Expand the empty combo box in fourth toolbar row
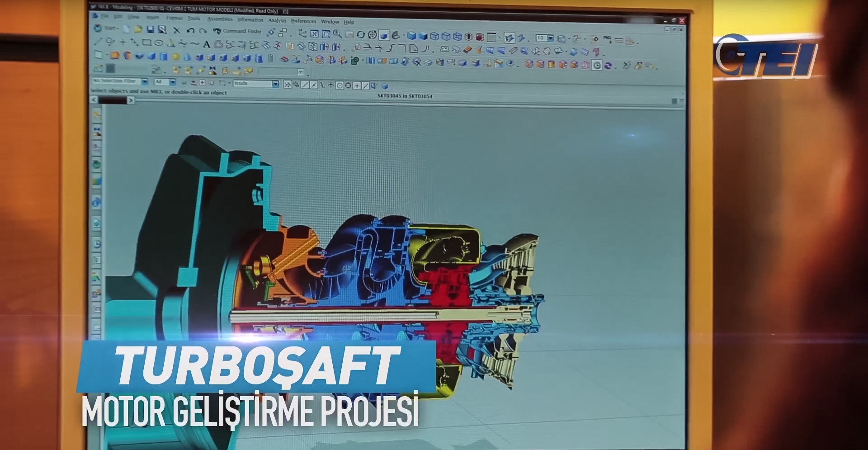The height and width of the screenshot is (450, 868). pyautogui.click(x=300, y=72)
